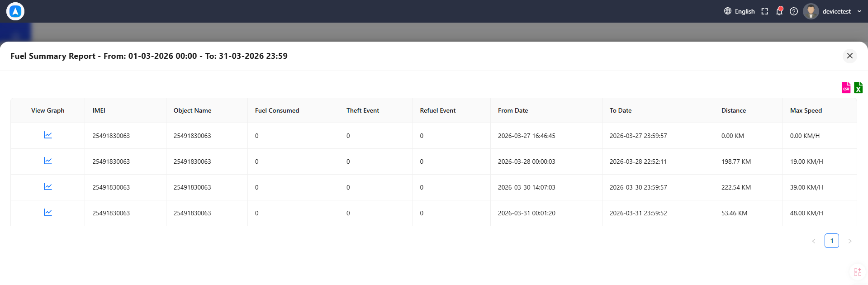Viewport: 868px width, 285px height.
Task: Go to next page arrow
Action: coord(850,241)
